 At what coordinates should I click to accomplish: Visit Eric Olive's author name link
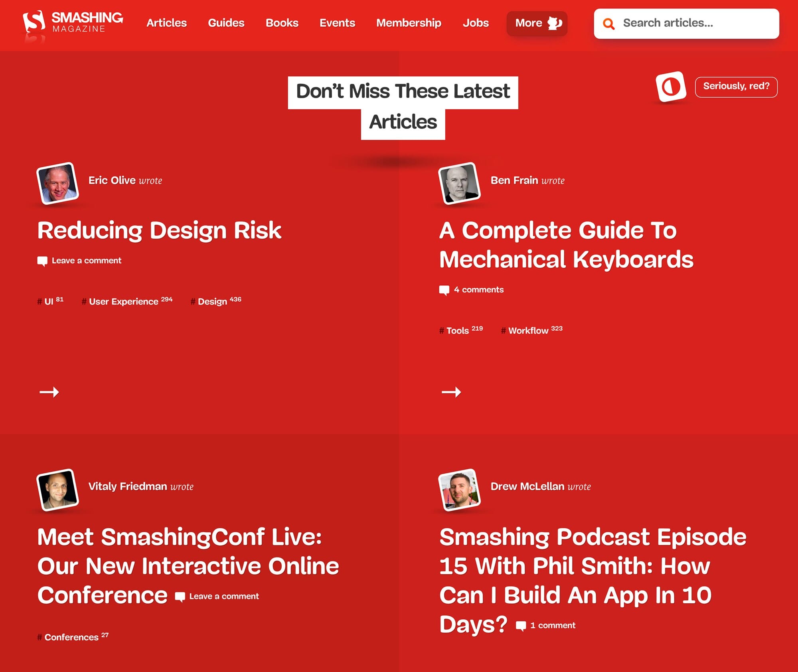click(112, 180)
